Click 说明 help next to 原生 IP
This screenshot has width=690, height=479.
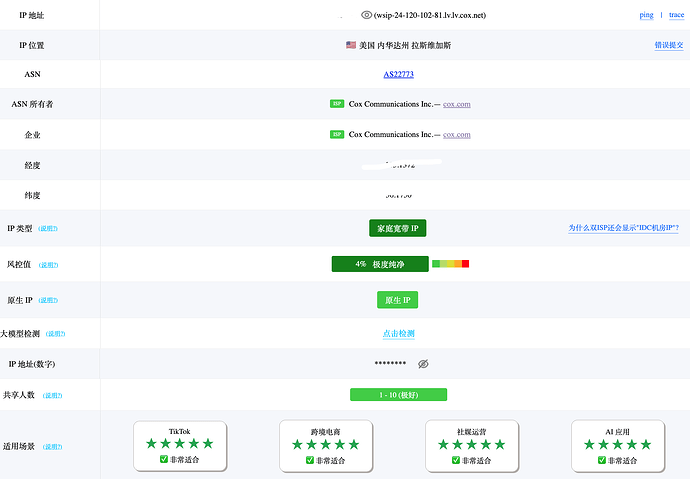pos(48,300)
